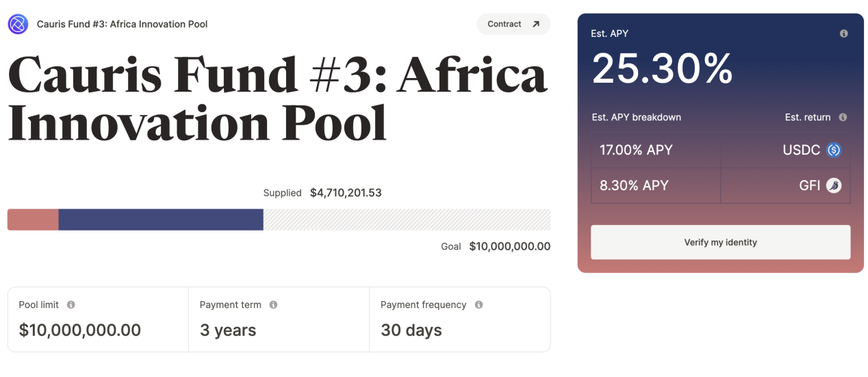The height and width of the screenshot is (377, 868).
Task: Click the blue segment of the supply bar
Action: 161,220
